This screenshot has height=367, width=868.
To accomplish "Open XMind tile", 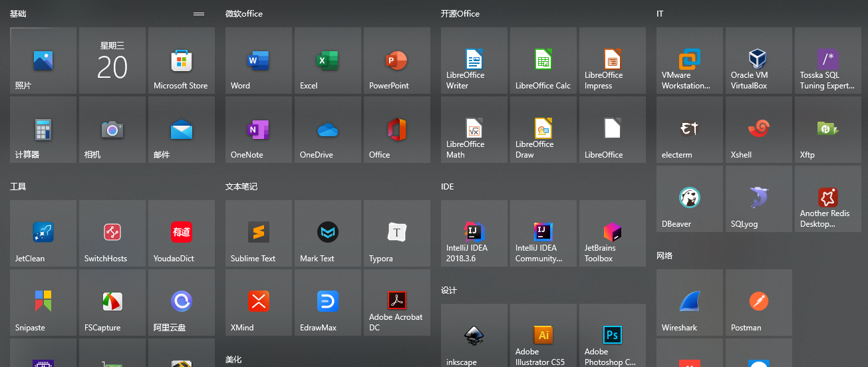I will pyautogui.click(x=259, y=303).
